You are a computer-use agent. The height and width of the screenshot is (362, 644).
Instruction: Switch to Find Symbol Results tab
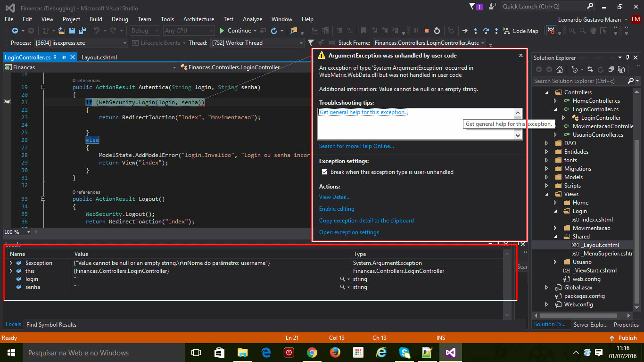coord(51,324)
